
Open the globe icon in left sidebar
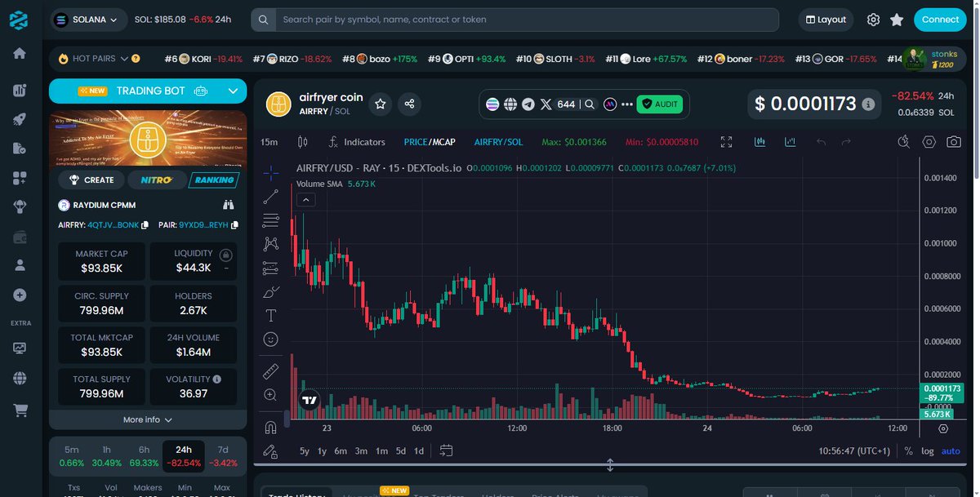(x=20, y=379)
